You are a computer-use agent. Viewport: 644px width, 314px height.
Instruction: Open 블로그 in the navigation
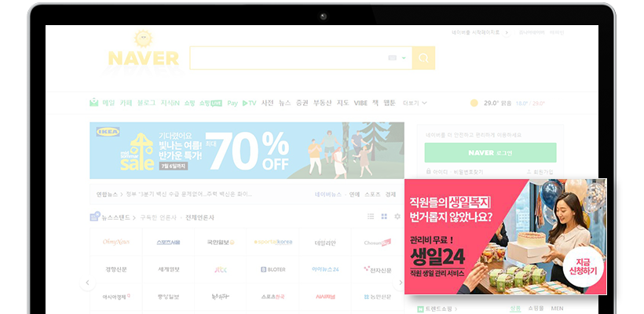click(x=146, y=103)
